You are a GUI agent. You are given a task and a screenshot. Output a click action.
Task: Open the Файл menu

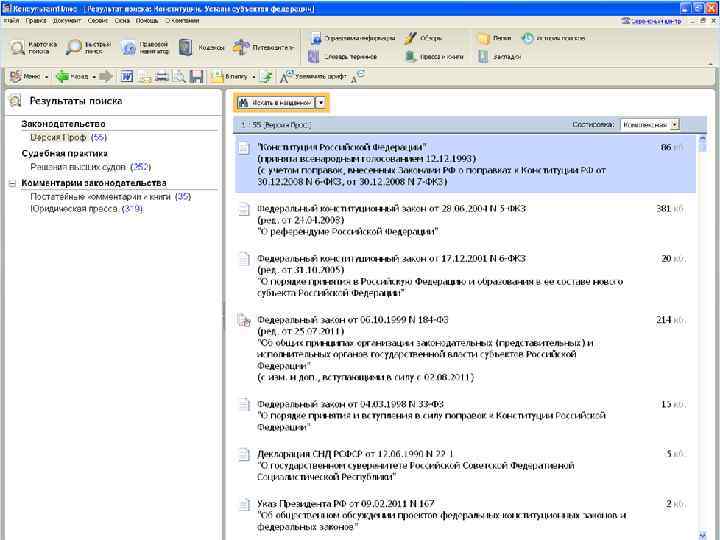click(11, 21)
